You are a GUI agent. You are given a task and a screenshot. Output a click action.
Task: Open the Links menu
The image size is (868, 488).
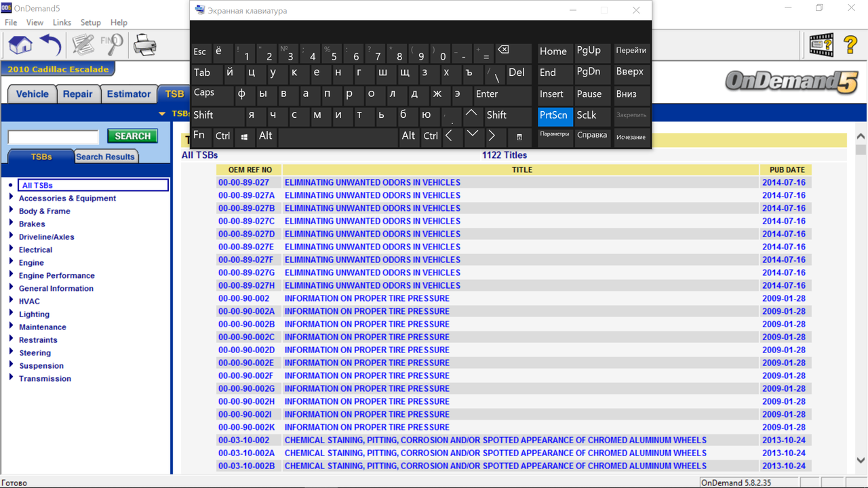(62, 22)
